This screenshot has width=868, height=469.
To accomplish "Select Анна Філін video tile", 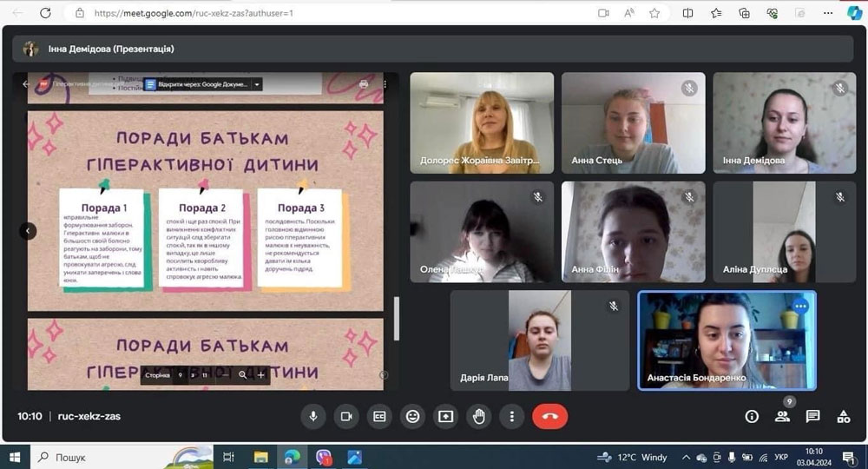I will click(x=634, y=232).
